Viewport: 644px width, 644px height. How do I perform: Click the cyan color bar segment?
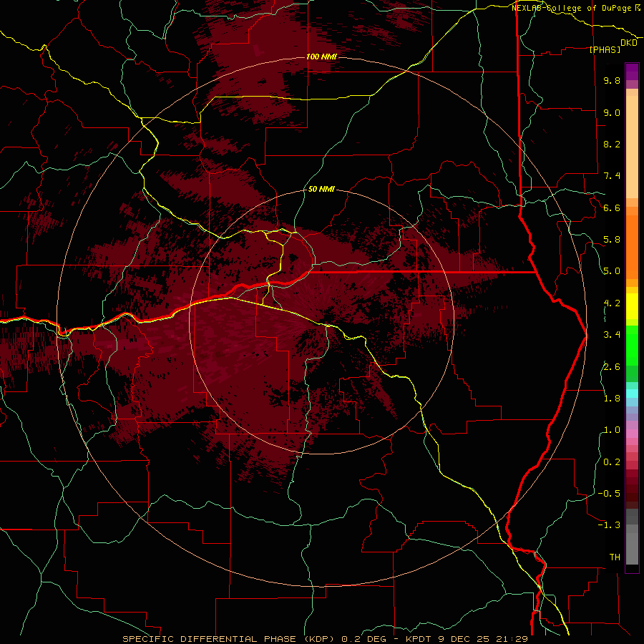click(632, 394)
